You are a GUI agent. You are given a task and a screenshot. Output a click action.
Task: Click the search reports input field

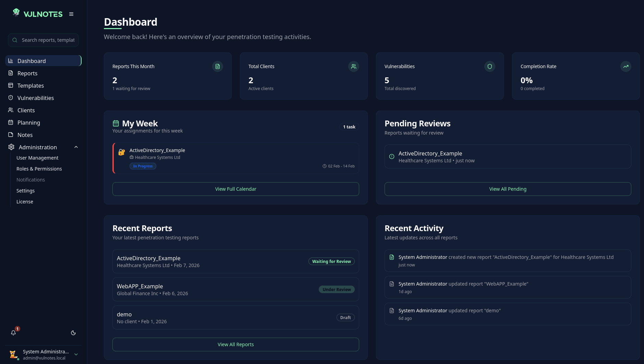coord(43,40)
